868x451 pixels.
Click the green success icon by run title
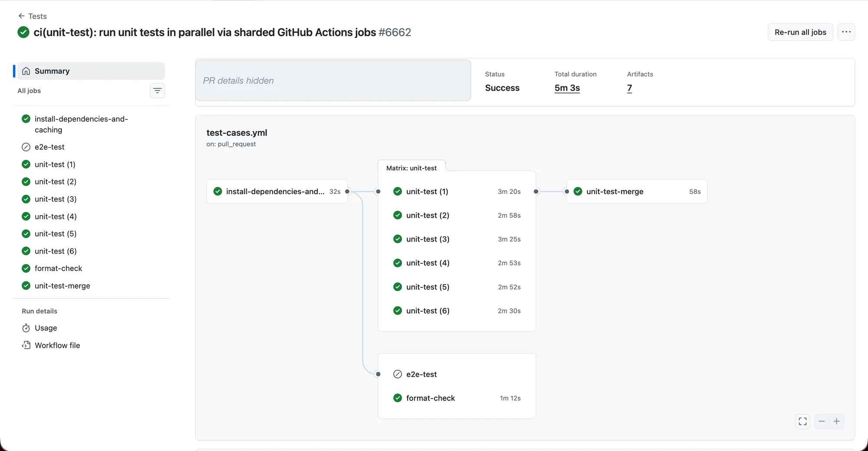[23, 32]
